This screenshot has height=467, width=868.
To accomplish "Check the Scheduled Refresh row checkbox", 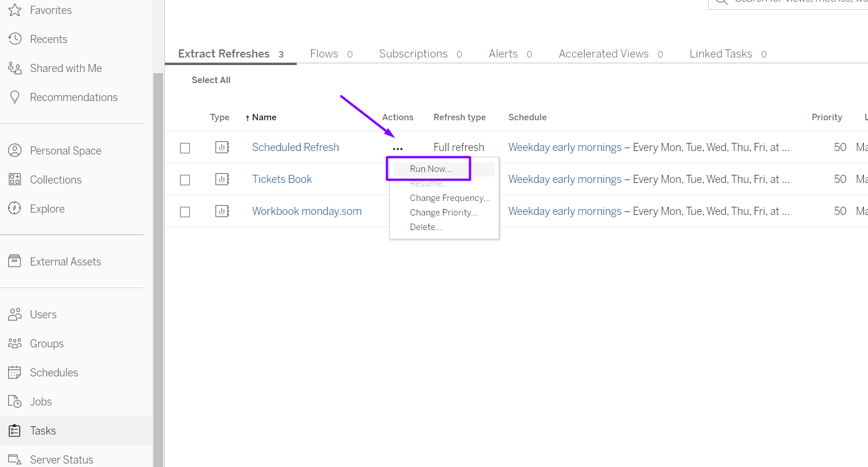I will click(185, 148).
